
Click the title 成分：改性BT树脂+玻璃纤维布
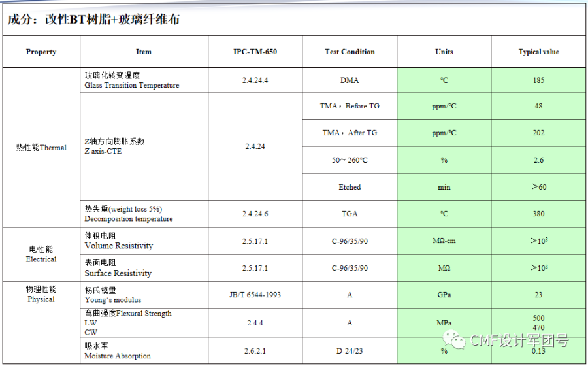pos(93,20)
